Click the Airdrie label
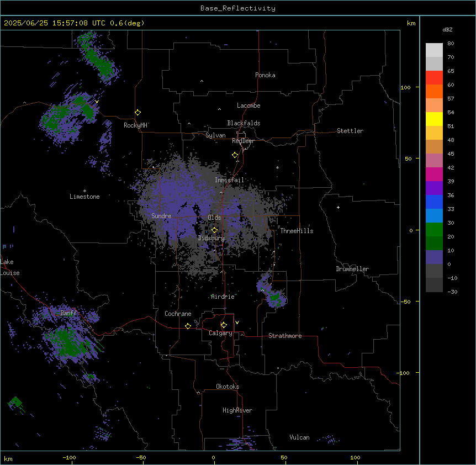 223,297
